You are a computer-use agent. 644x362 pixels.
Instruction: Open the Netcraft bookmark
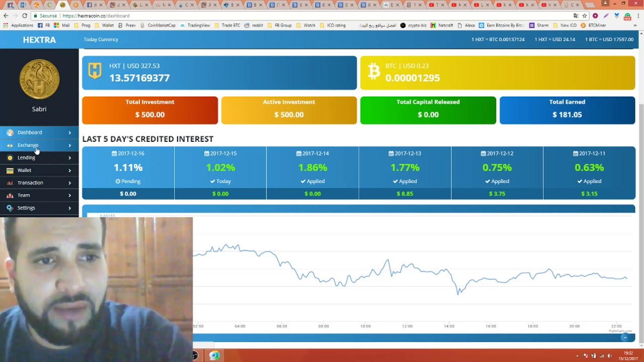point(441,25)
